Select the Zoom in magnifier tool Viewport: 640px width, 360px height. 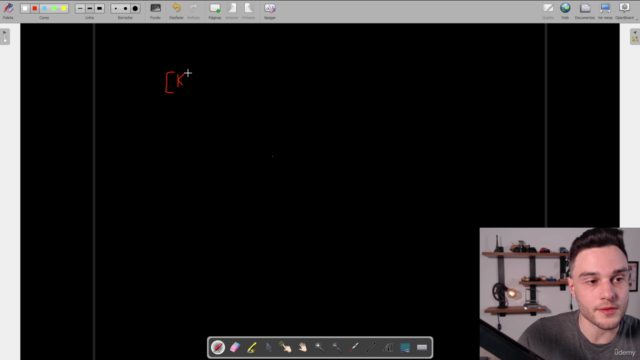320,347
